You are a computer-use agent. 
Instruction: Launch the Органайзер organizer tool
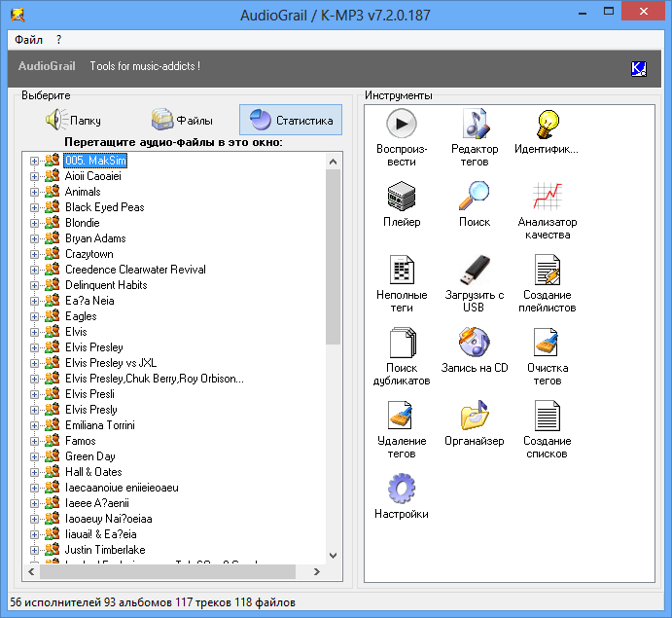475,422
